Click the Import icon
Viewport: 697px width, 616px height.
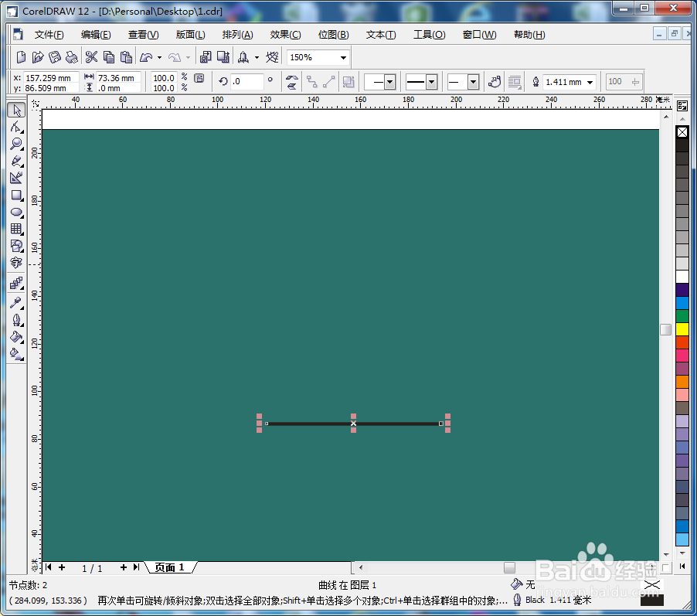click(x=206, y=57)
